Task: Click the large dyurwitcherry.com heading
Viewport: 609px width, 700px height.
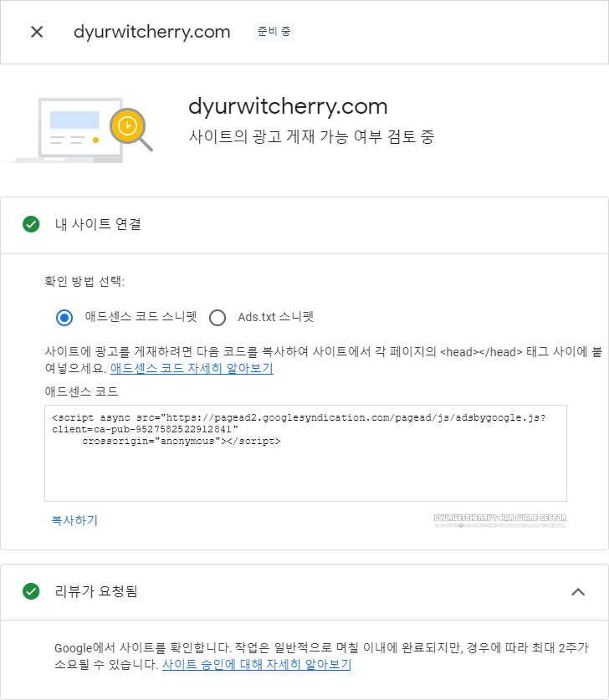Action: point(288,107)
